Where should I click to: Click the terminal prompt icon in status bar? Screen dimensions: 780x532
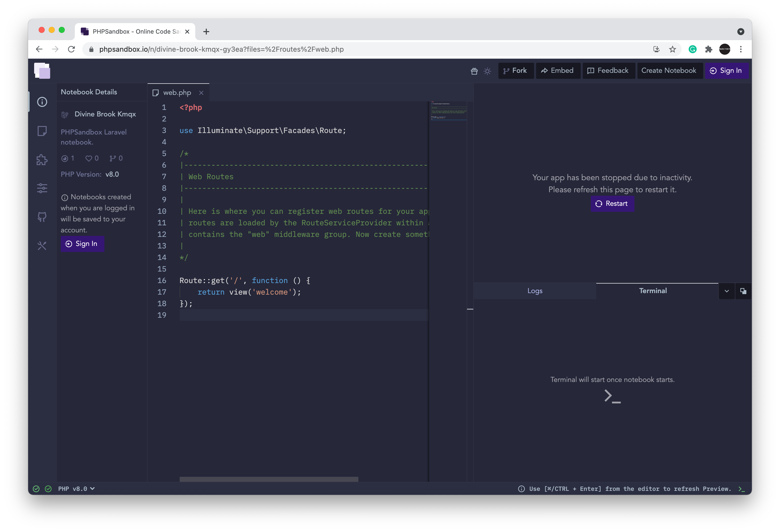[x=741, y=489]
